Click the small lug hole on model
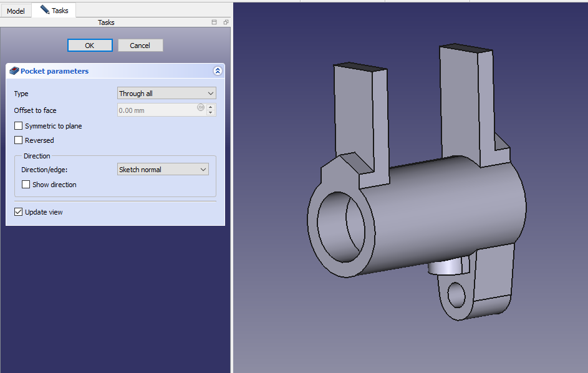 point(456,293)
